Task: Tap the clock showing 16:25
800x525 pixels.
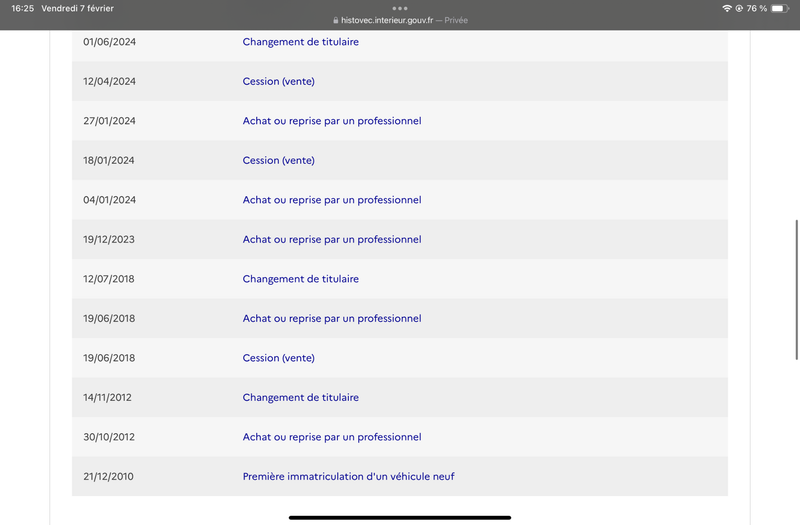Action: click(x=22, y=8)
